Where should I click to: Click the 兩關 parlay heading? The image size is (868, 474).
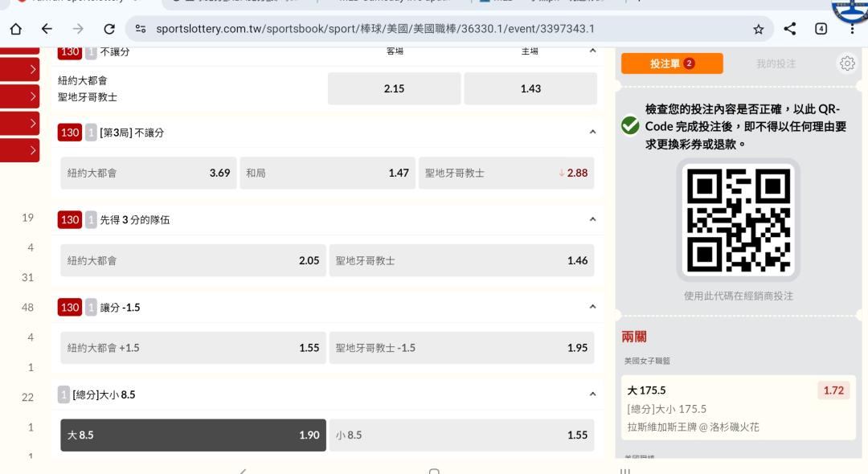click(x=634, y=337)
